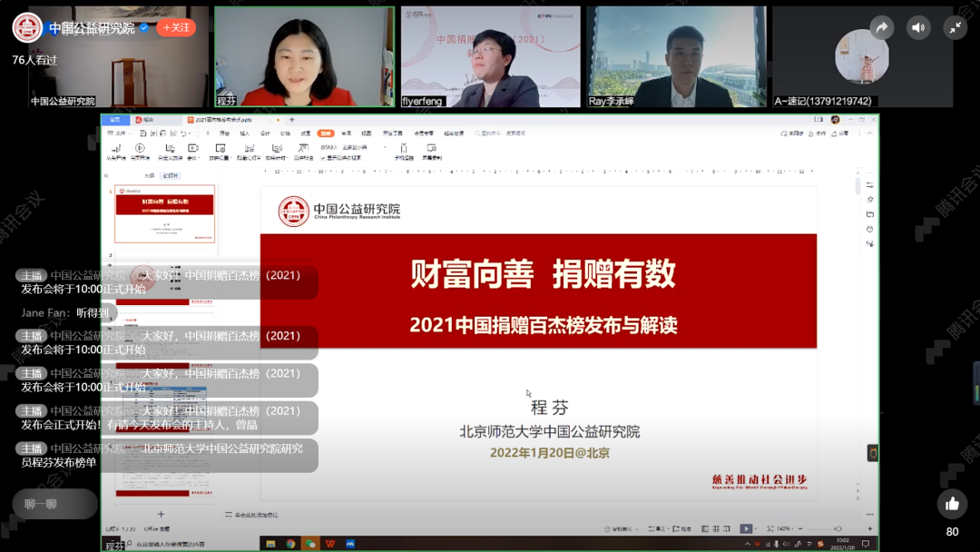Open 排练计时 rehearse timings dropdown
The image size is (980, 552).
276,152
